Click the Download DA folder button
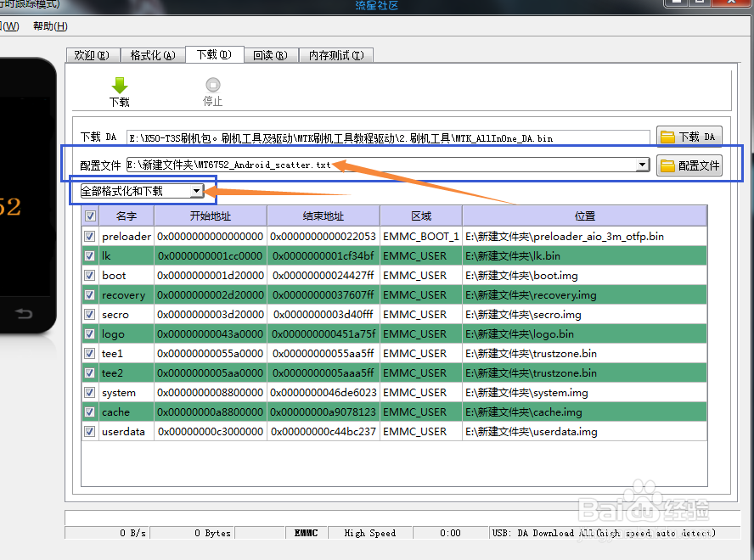This screenshot has width=754, height=560. point(689,137)
